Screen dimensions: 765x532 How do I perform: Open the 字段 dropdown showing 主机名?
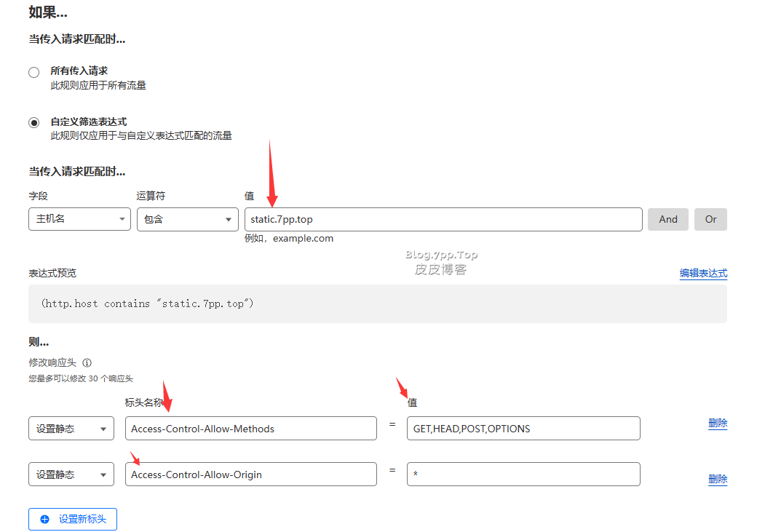pos(79,219)
